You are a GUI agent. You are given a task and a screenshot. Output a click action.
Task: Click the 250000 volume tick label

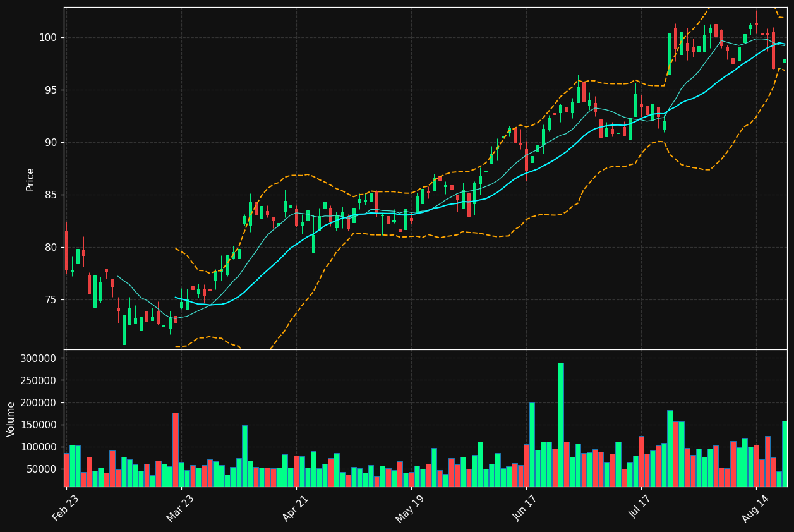click(x=39, y=380)
